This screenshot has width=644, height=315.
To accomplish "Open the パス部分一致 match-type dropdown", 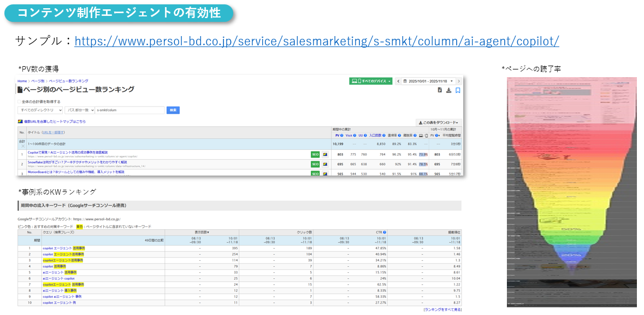I will (x=80, y=109).
